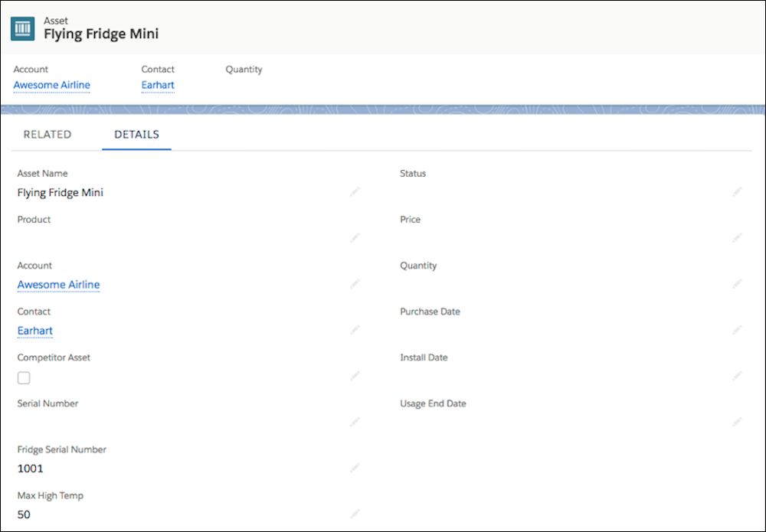Click the Max High Temp value 50
Image resolution: width=766 pixels, height=532 pixels.
tap(24, 514)
